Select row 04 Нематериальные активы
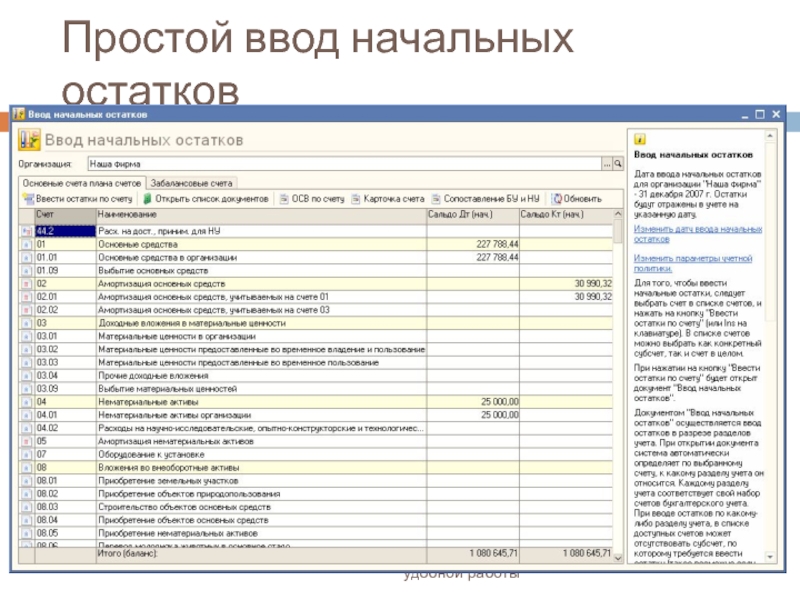The height and width of the screenshot is (600, 800). 316,402
